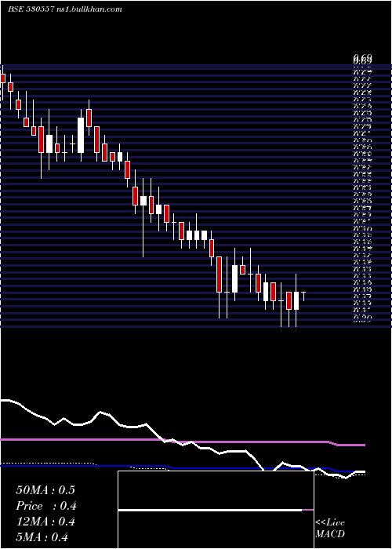Click the "BSE 530557" ticker text

pos(31,9)
